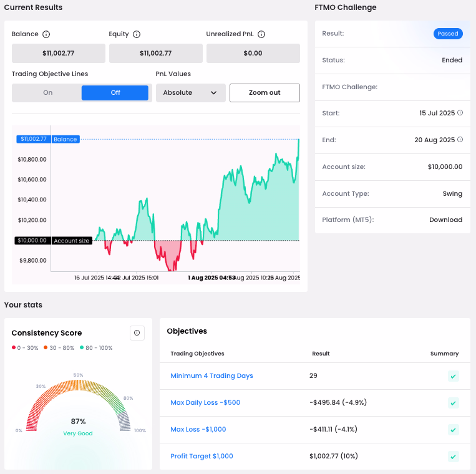Click the Profit Target summary checkmark
The height and width of the screenshot is (474, 476).
pyautogui.click(x=454, y=457)
